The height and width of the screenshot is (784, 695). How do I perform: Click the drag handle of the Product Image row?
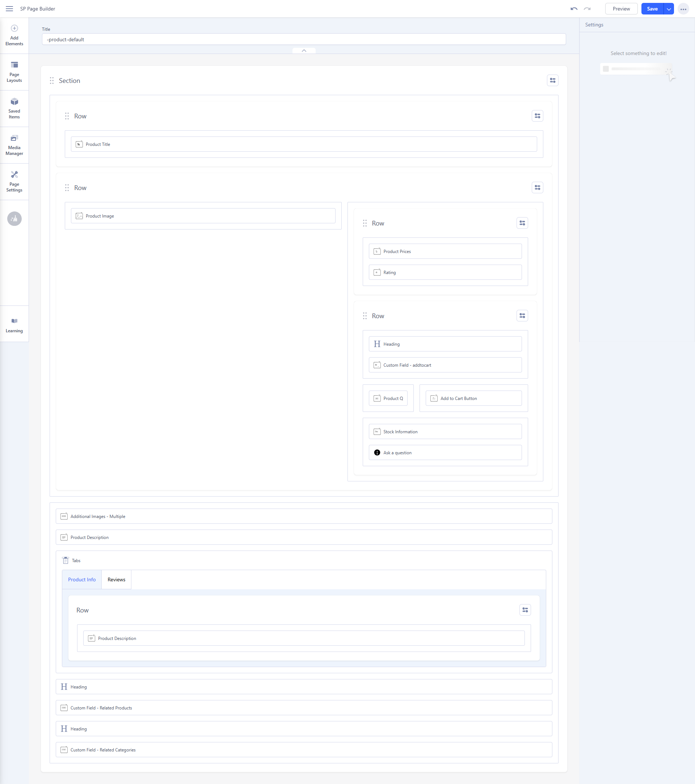(x=67, y=187)
